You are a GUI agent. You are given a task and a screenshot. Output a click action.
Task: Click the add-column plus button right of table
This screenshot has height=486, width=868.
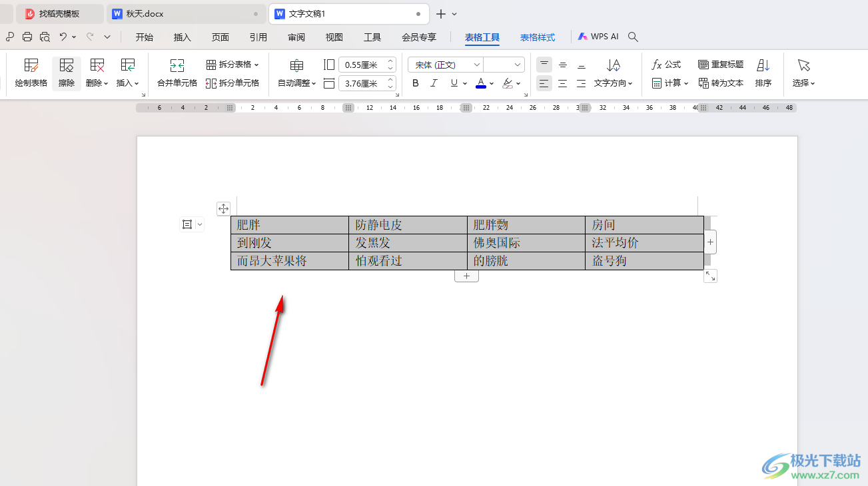point(710,242)
